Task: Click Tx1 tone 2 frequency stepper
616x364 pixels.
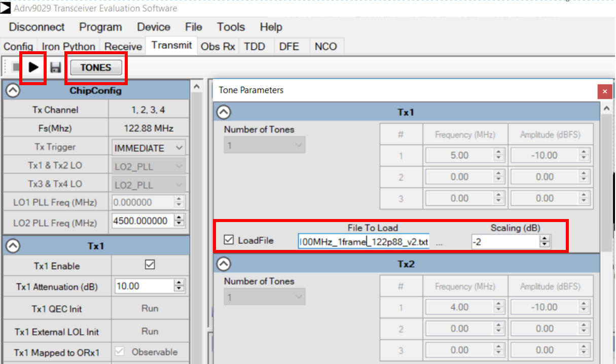Action: 498,177
